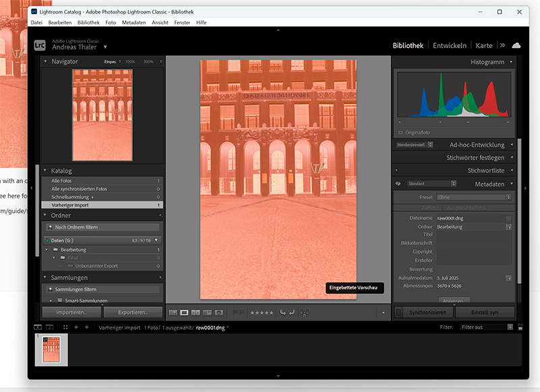Screen dimensions: 540x392
Task: Open batch rename icon beside Dateiname
Action: 509,219
